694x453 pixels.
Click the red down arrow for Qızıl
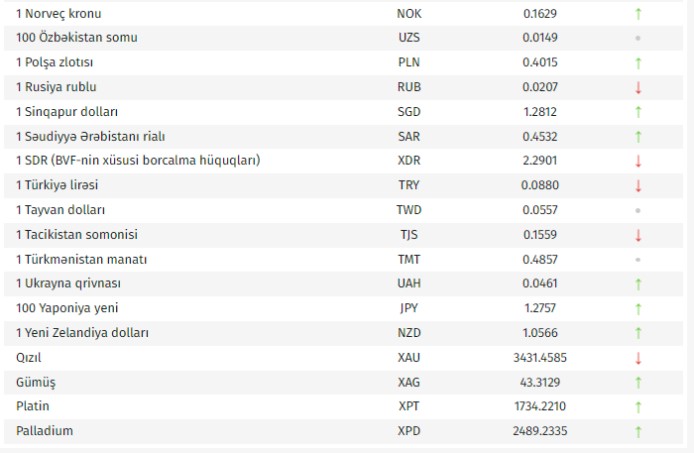(637, 358)
